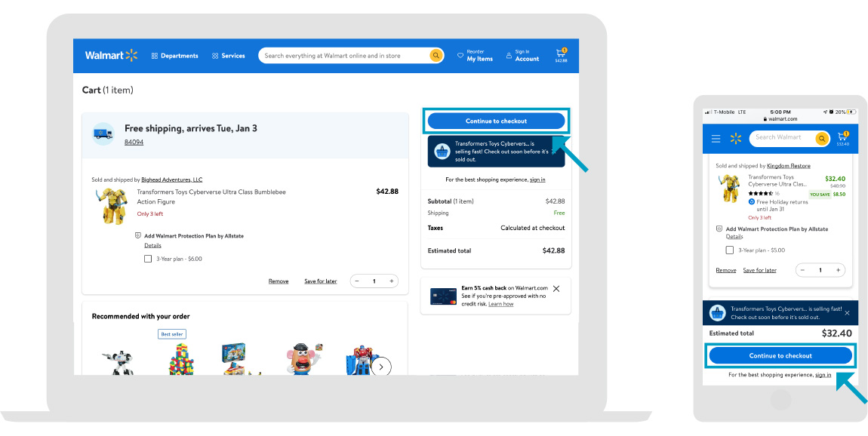Open cart icon showing $42.88
Image resolution: width=868 pixels, height=436 pixels.
(x=562, y=55)
